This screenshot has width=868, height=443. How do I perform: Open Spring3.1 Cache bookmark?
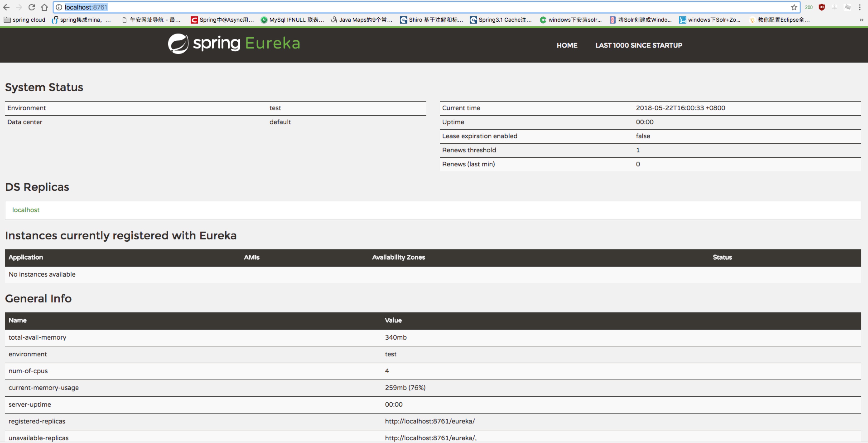[x=501, y=20]
